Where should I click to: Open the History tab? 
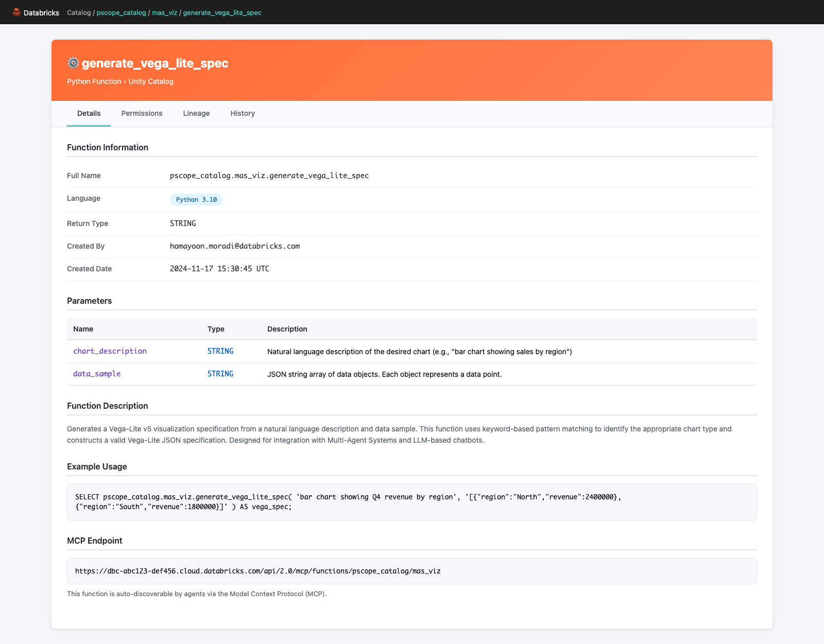(243, 113)
